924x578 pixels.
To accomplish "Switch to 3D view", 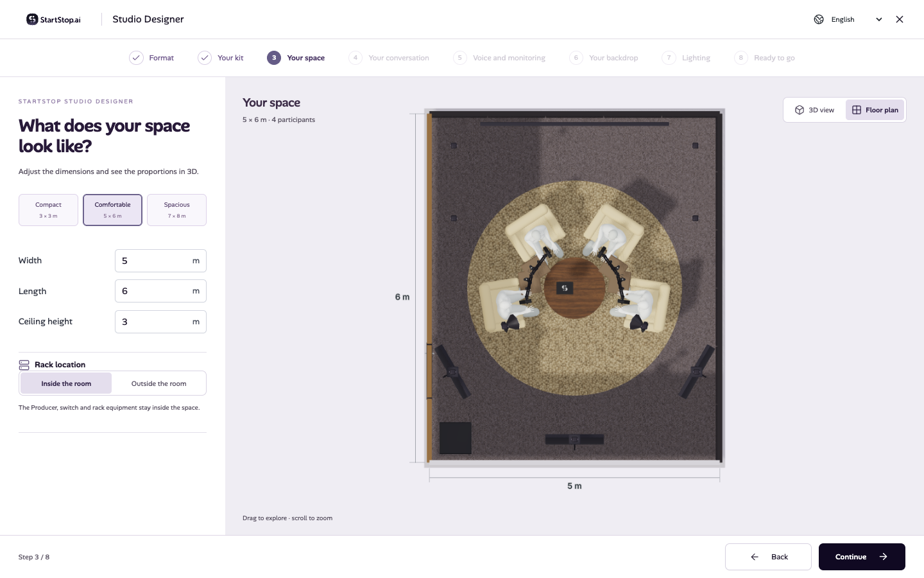I will (x=814, y=110).
